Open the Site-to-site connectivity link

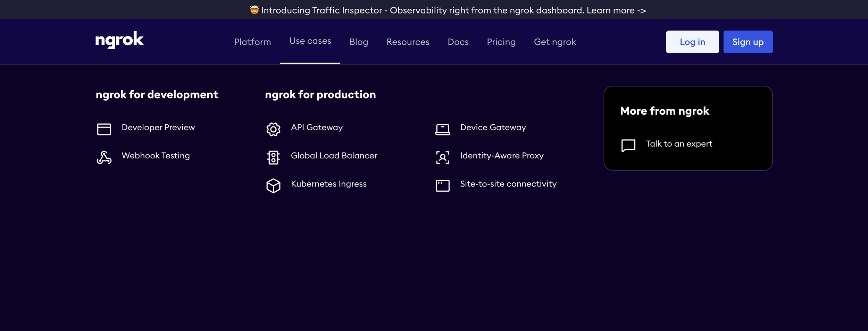(x=508, y=184)
